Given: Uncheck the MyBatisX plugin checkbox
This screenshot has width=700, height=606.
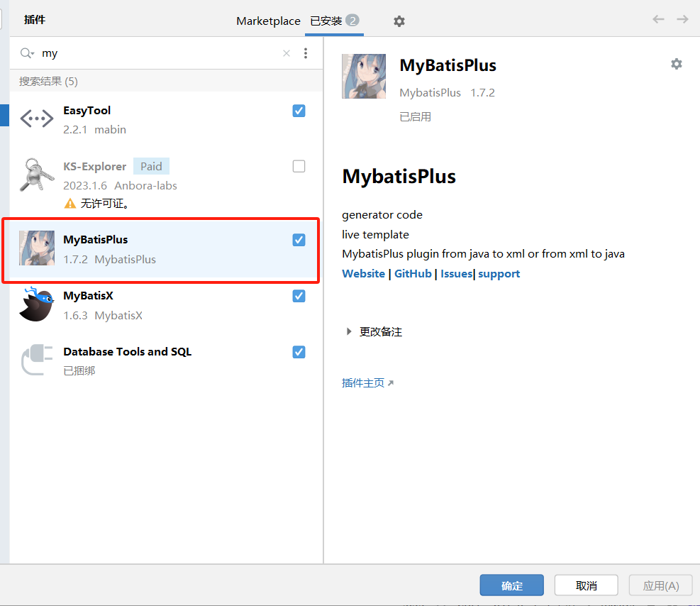Looking at the screenshot, I should tap(299, 296).
